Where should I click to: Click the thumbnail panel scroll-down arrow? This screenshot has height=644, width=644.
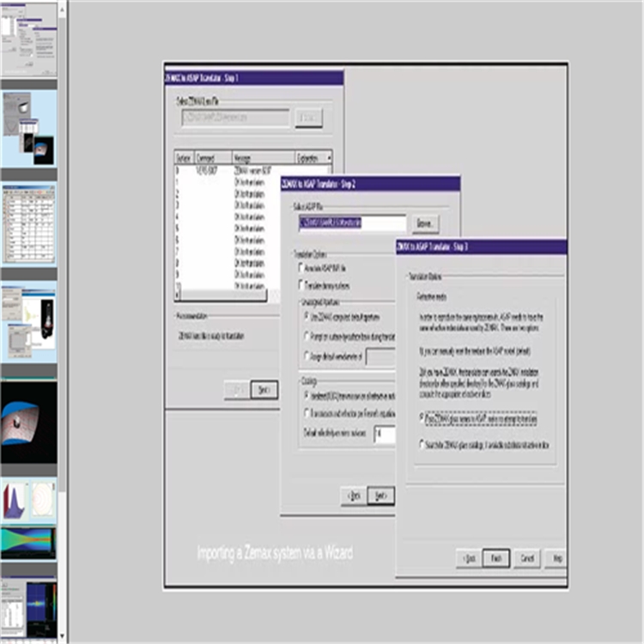[x=62, y=636]
